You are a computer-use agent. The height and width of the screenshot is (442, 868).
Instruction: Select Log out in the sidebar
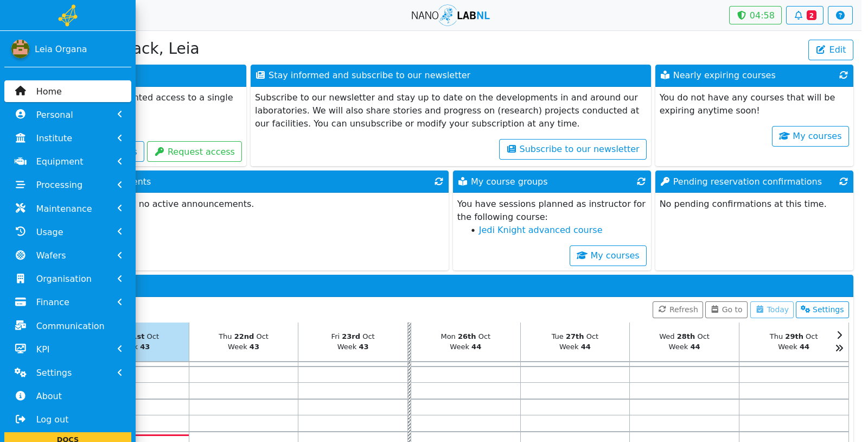(x=68, y=419)
